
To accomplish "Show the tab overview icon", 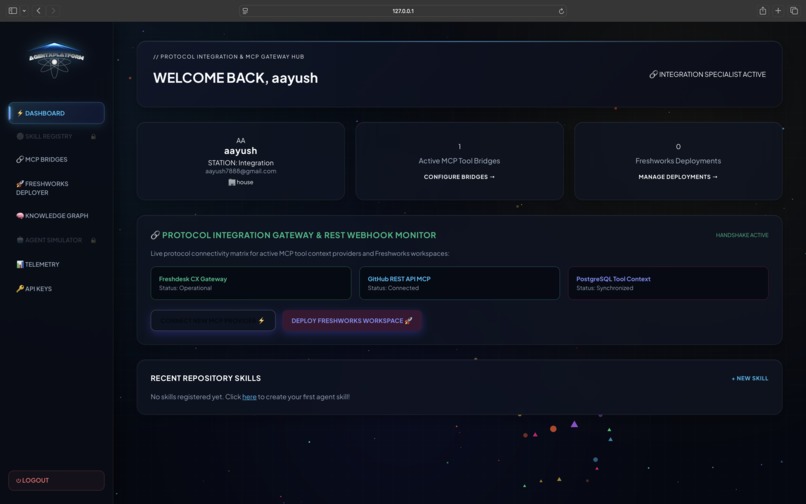I will (794, 11).
